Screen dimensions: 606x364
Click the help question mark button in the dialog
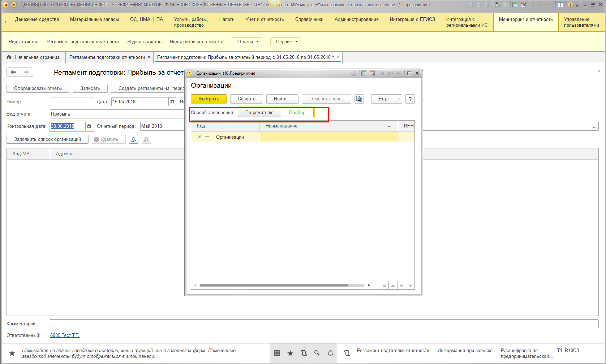[410, 99]
